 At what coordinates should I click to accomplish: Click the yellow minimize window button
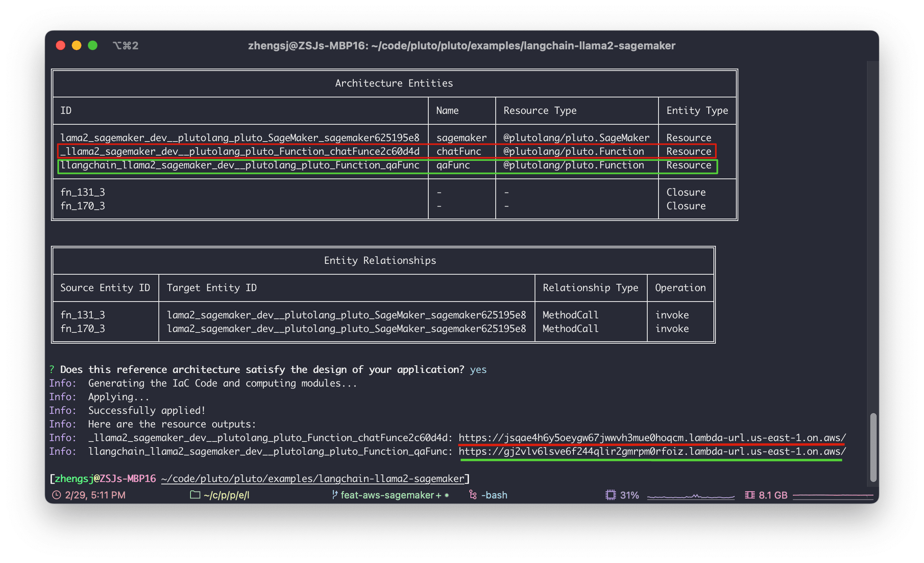point(77,46)
